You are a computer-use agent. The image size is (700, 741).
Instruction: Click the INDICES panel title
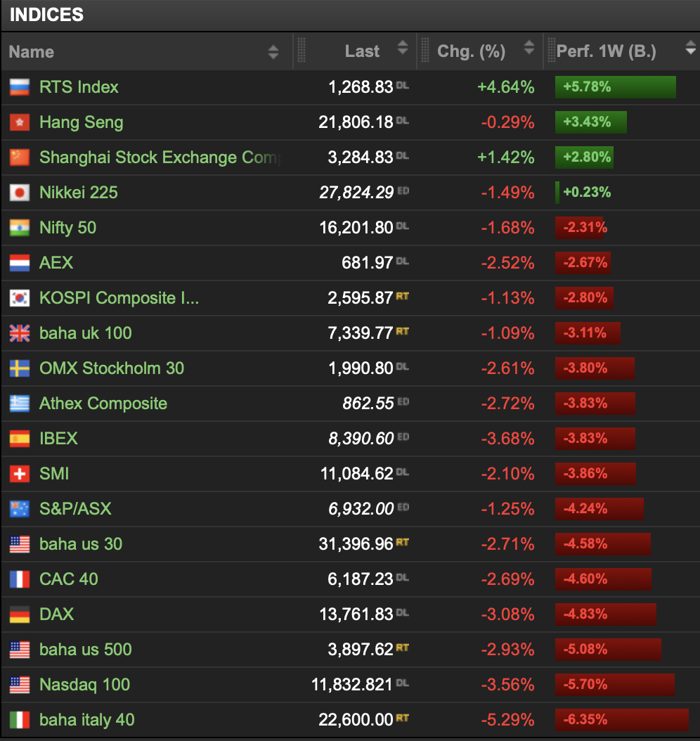(x=46, y=15)
